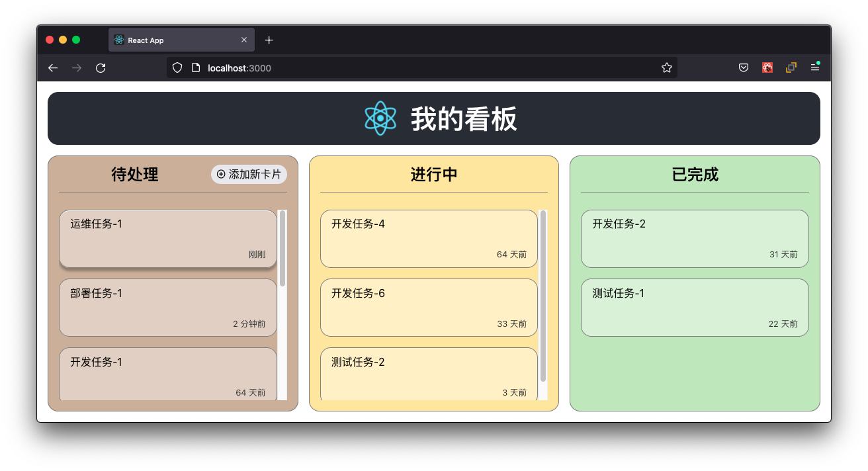Viewport: 868px width, 471px height.
Task: Open the Pocket save icon
Action: [x=744, y=67]
